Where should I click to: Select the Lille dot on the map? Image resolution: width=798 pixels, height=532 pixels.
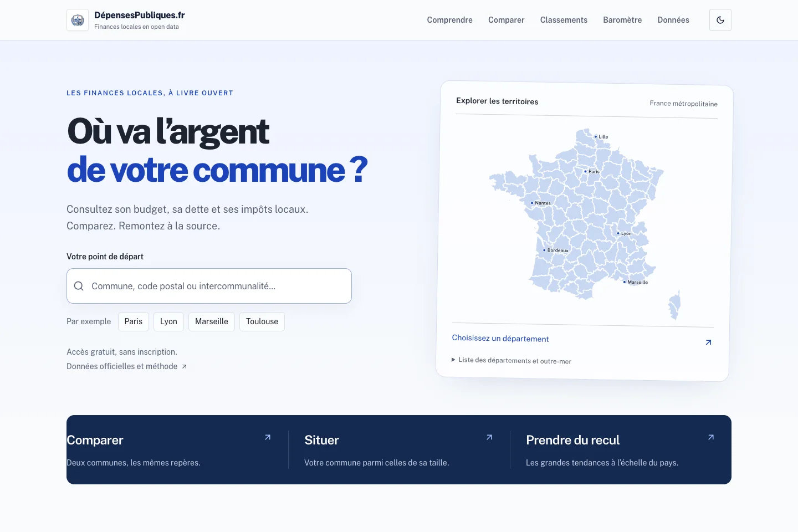coord(596,136)
